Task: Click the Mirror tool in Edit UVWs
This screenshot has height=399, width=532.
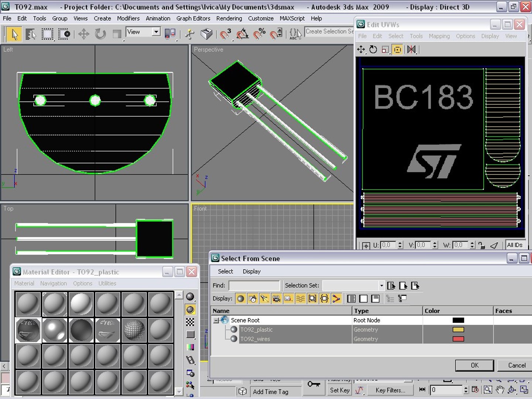Action: 411,50
